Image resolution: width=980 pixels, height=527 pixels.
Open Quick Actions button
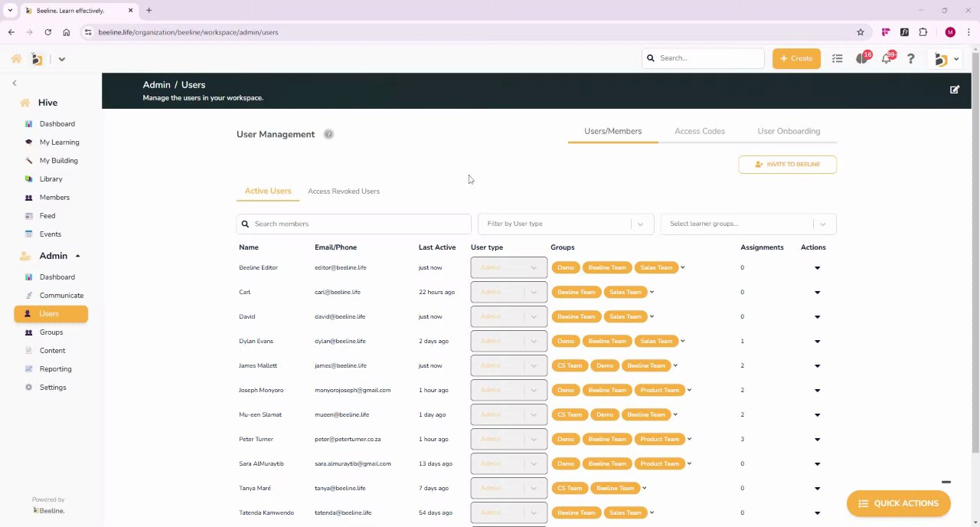tap(898, 503)
